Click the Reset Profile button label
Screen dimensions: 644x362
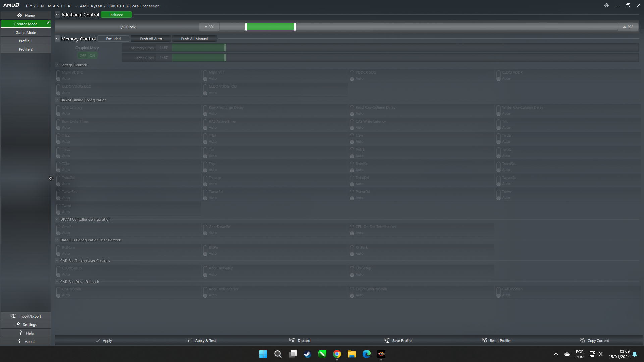pyautogui.click(x=500, y=341)
